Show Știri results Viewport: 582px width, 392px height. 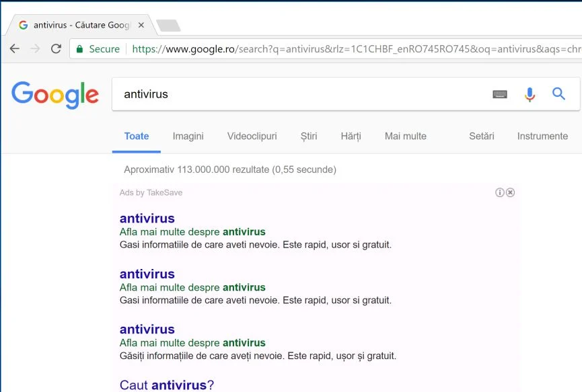click(309, 136)
